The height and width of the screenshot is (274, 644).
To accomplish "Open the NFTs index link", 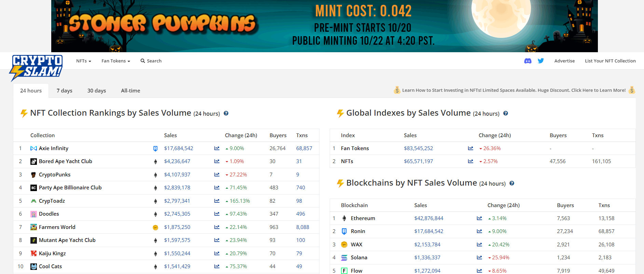I will point(347,161).
